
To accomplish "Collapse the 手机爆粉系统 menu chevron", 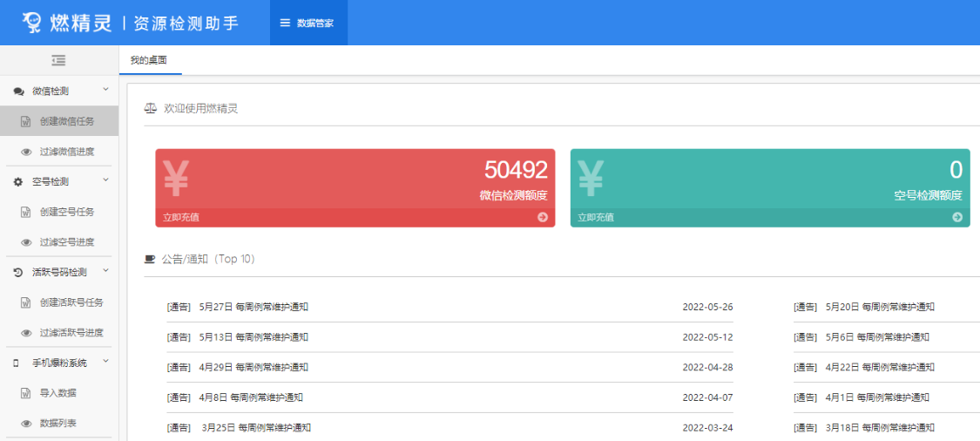I will click(105, 361).
